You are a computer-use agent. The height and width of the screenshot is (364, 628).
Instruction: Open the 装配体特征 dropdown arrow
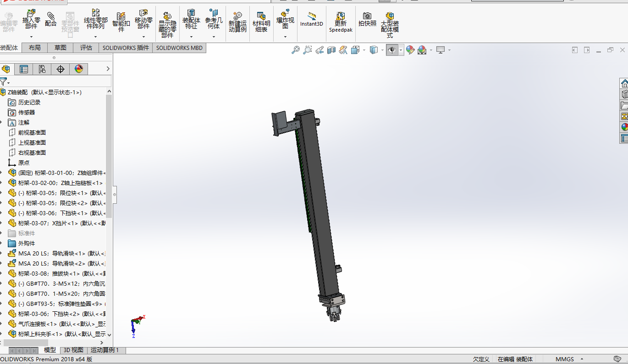(191, 37)
